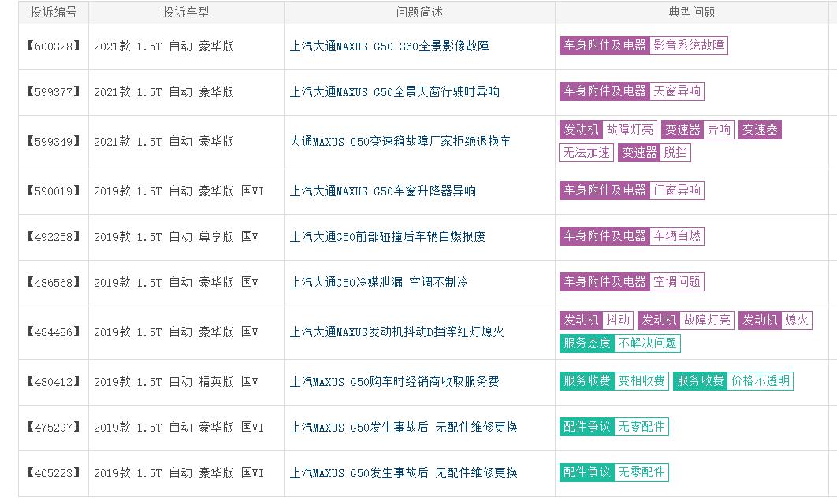Open complaint 发动机抖动D挡等红灯熄火
This screenshot has height=504, width=837.
click(x=396, y=332)
